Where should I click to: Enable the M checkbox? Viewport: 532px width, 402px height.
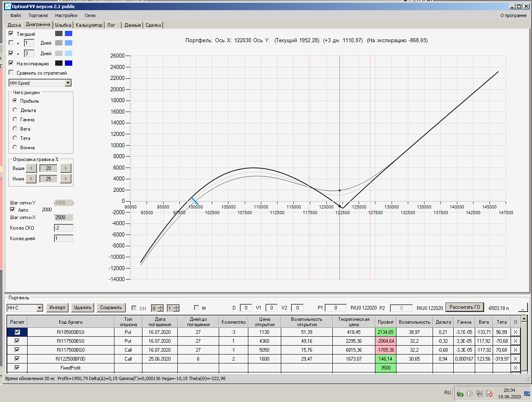(196, 308)
